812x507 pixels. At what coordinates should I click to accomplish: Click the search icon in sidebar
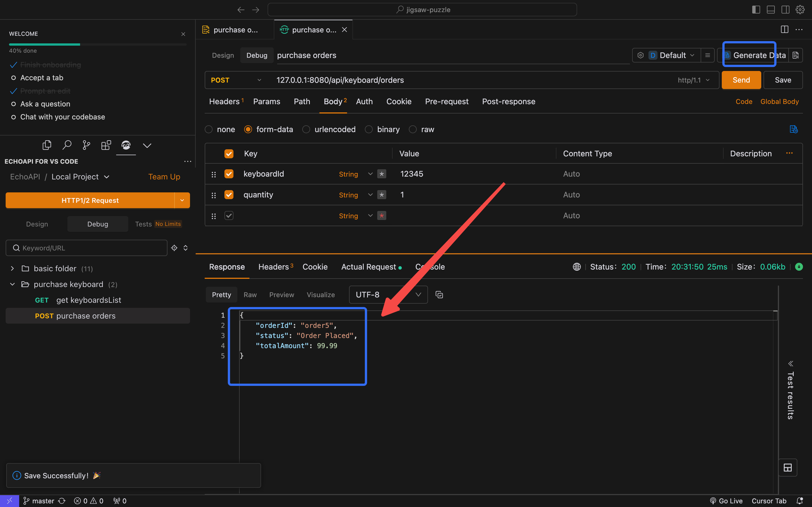(x=66, y=145)
